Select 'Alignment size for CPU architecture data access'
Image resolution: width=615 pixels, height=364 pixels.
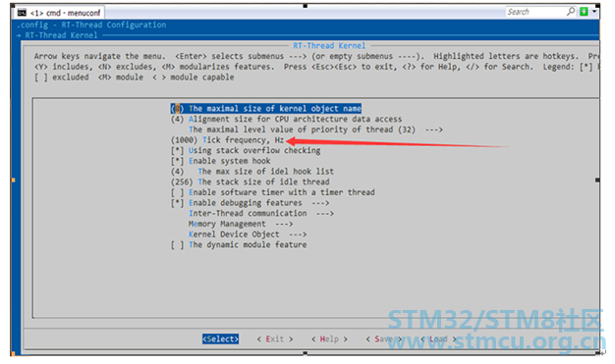(x=286, y=119)
